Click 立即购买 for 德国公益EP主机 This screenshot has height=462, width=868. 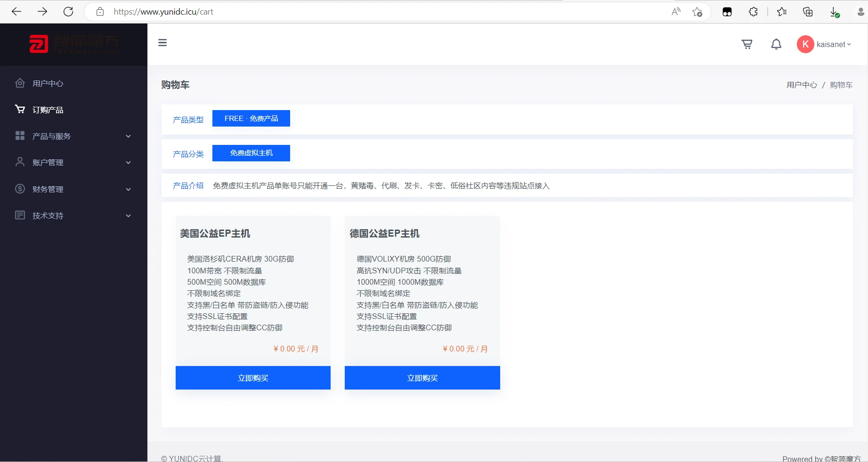[x=422, y=378]
